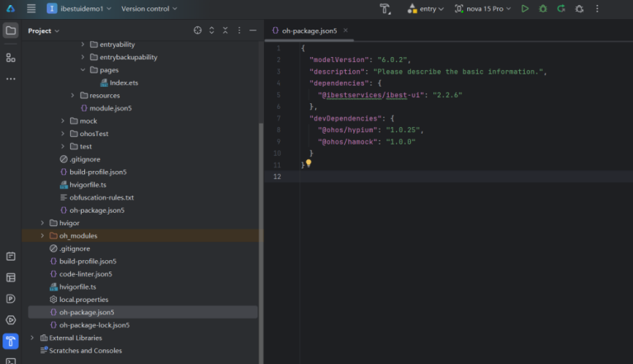
Task: Open the Profiler P-circle icon
Action: (x=11, y=299)
